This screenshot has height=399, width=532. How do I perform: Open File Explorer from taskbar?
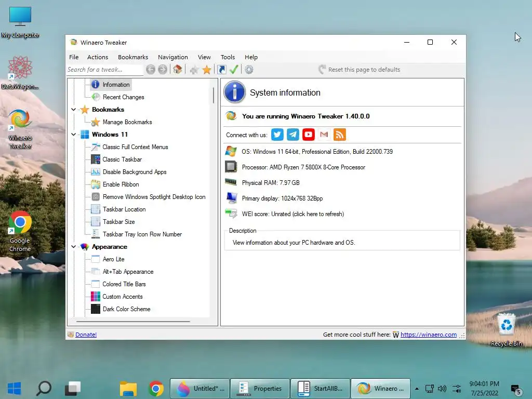pyautogui.click(x=128, y=389)
